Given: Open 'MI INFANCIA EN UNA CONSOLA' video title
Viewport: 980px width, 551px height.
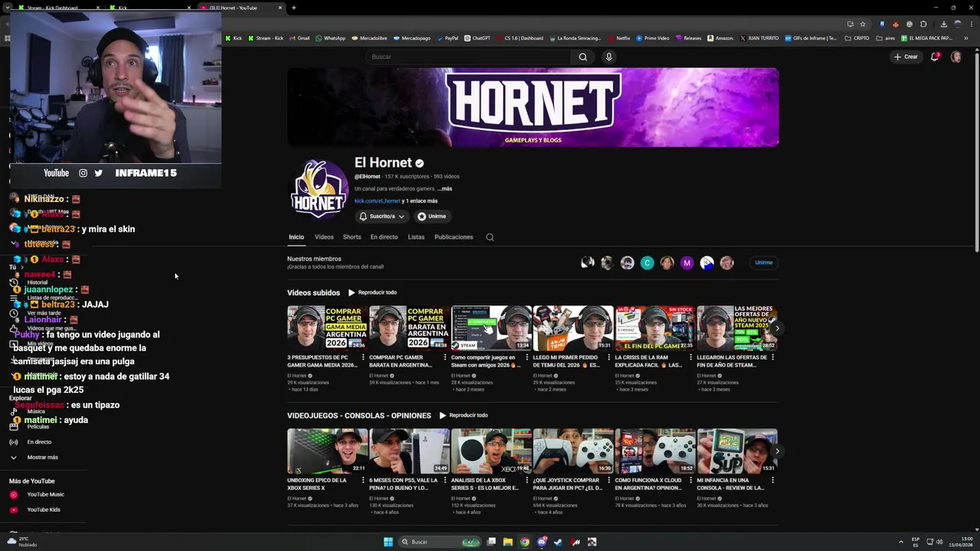Looking at the screenshot, I should coord(732,484).
